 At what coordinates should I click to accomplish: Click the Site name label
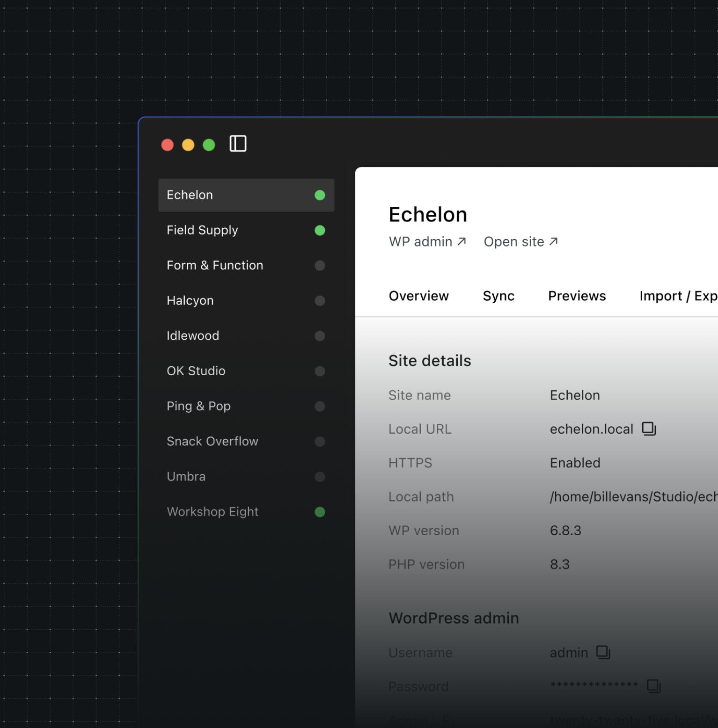419,395
